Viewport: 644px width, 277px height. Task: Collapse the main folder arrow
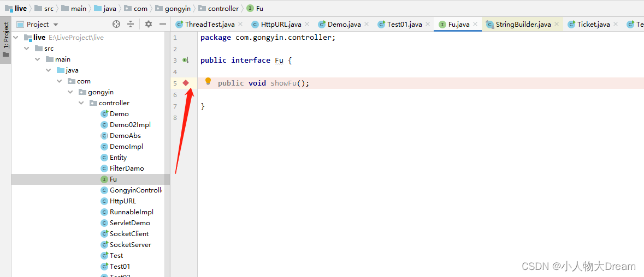pyautogui.click(x=38, y=59)
